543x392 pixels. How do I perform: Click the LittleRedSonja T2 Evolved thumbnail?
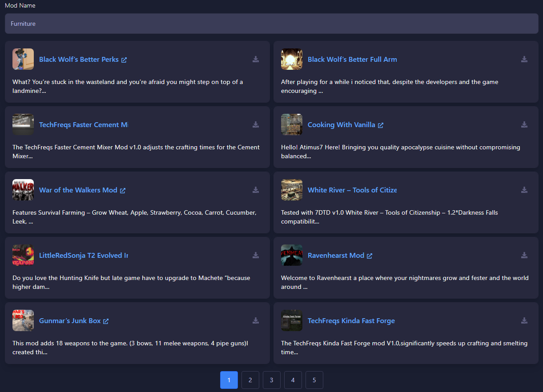pyautogui.click(x=23, y=255)
